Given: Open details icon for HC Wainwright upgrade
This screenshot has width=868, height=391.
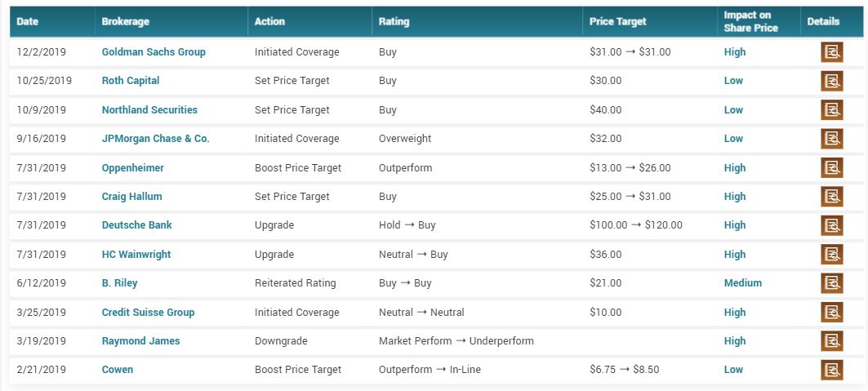Looking at the screenshot, I should pos(831,255).
